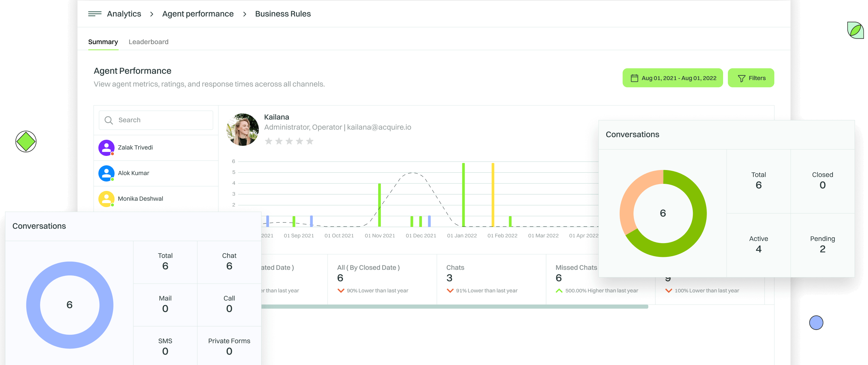Click Kailana's profile photo

243,130
